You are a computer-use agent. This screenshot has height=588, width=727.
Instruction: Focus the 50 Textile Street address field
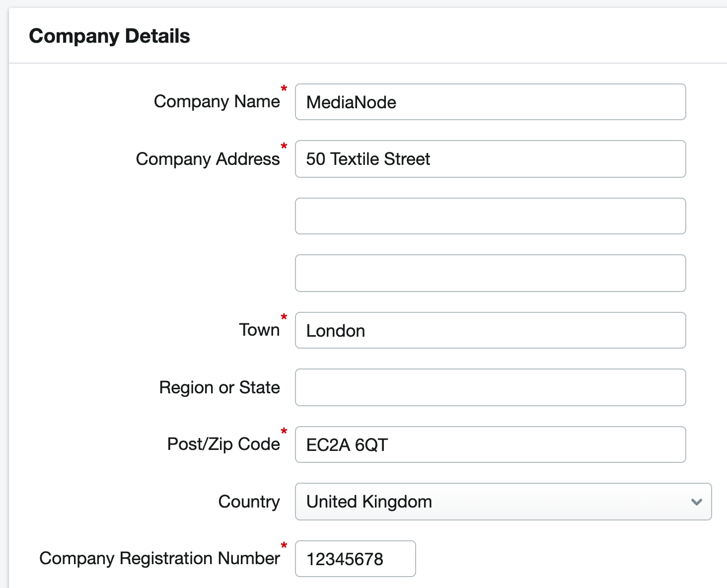[x=490, y=159]
